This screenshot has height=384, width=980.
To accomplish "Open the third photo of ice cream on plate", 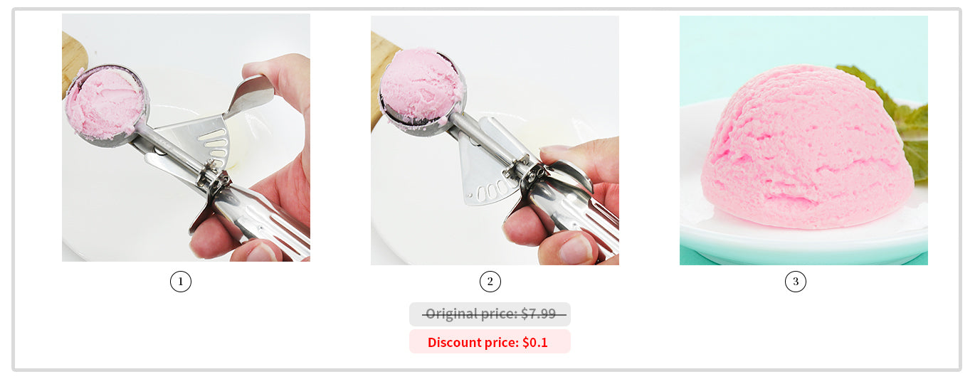I will point(804,141).
